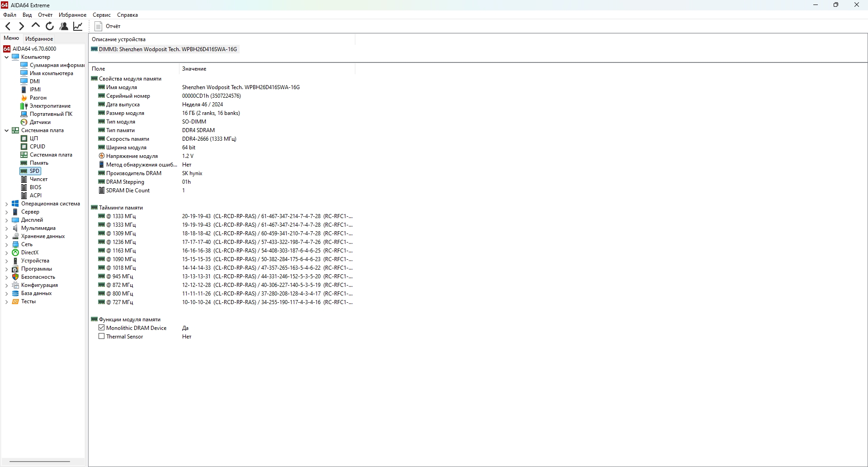The image size is (868, 467).
Task: Click the Безопасность shield icon
Action: 15,277
